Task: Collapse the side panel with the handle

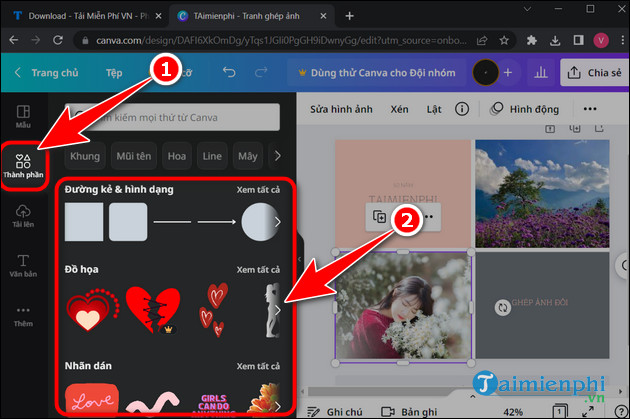Action: pos(299,259)
